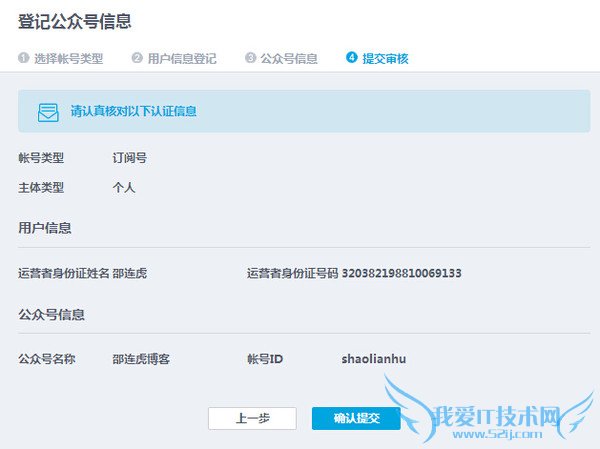Click the operator name 邵连虎
Image resolution: width=600 pixels, height=449 pixels.
(130, 273)
